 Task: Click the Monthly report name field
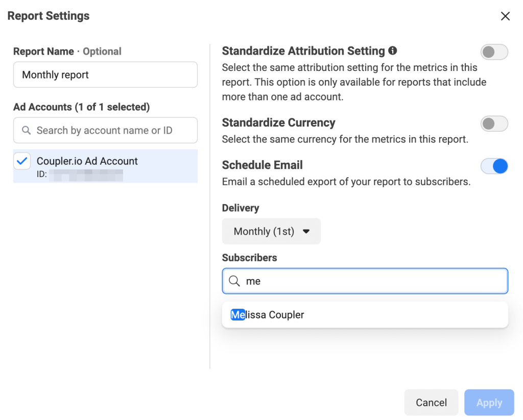(105, 75)
